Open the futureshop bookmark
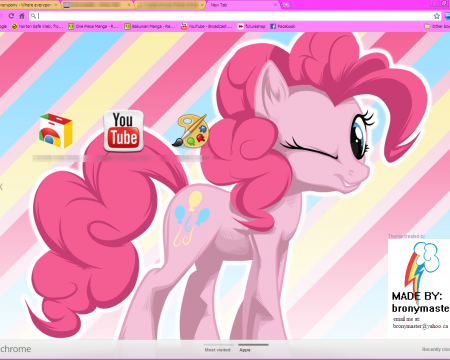The width and height of the screenshot is (450, 360). [x=252, y=26]
